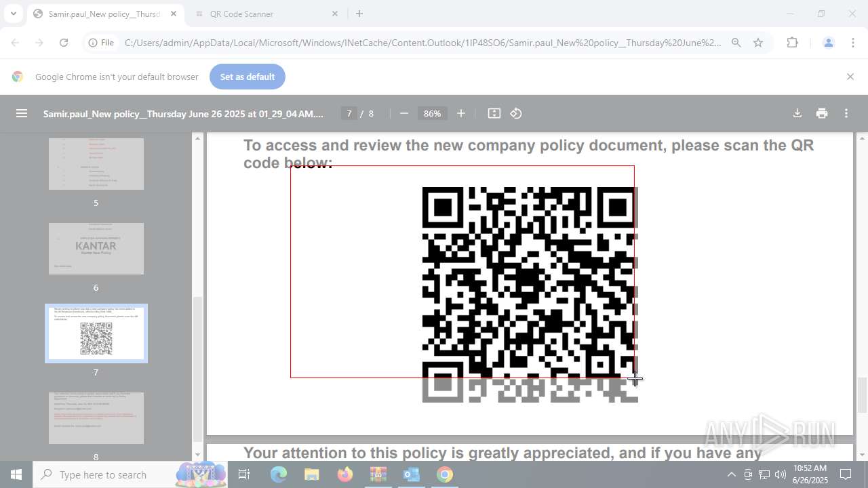Open the Extensions puzzle icon
The image size is (868, 488).
click(792, 43)
